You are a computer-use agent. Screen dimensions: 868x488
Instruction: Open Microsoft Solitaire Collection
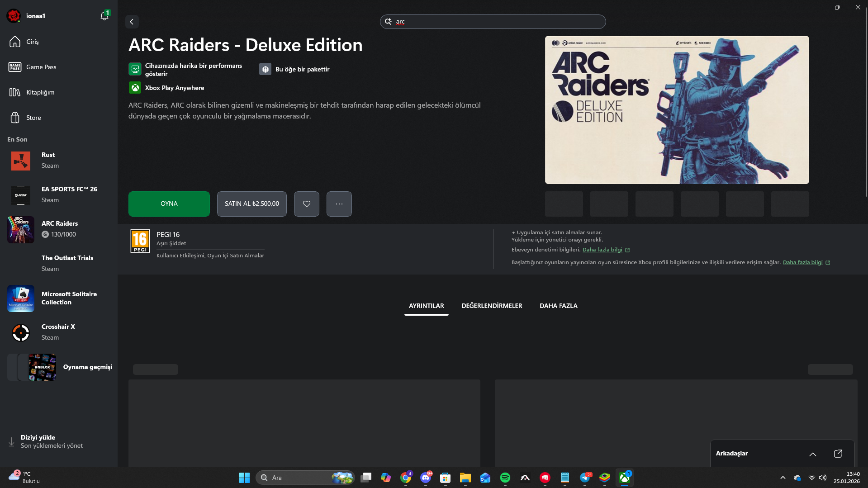point(59,298)
